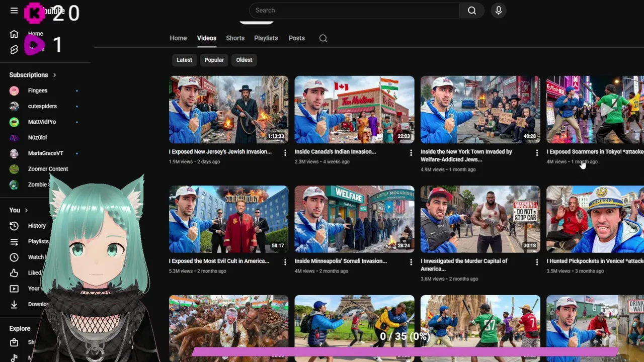Click the Fingees subscription name
Screen dimensions: 644x362
[38, 90]
